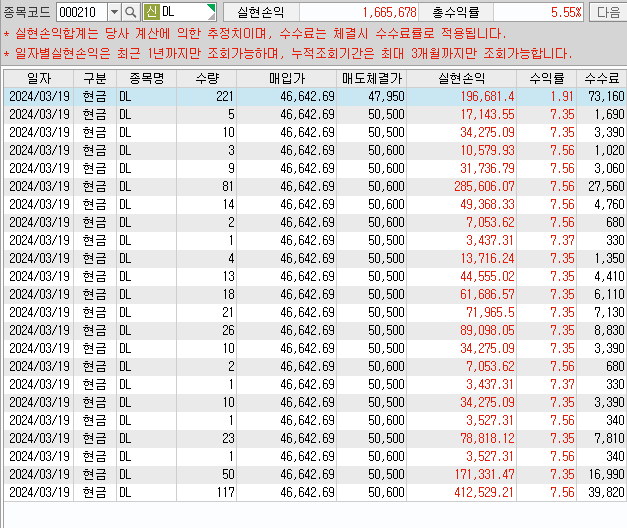Click the fee cell 4,760

pos(602,204)
